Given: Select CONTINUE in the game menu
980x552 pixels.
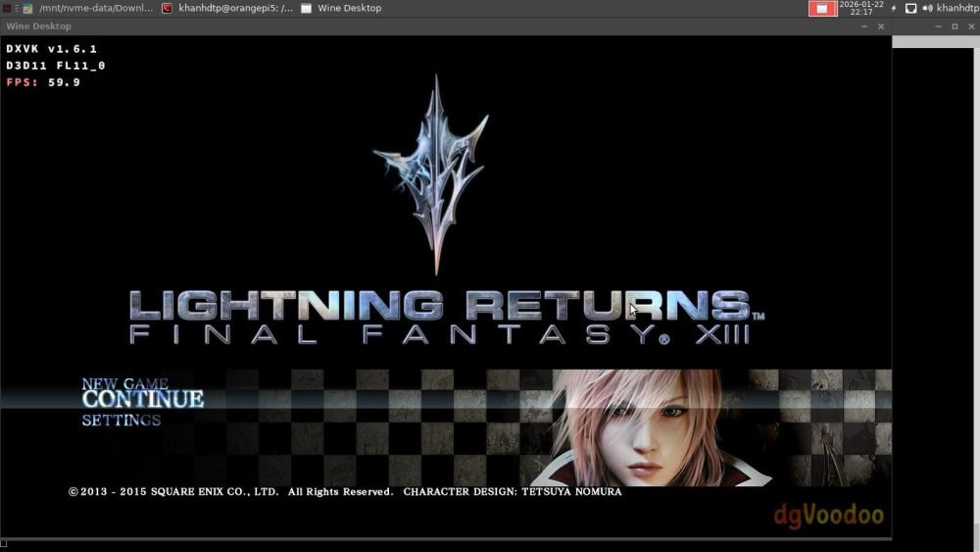Looking at the screenshot, I should click(142, 400).
